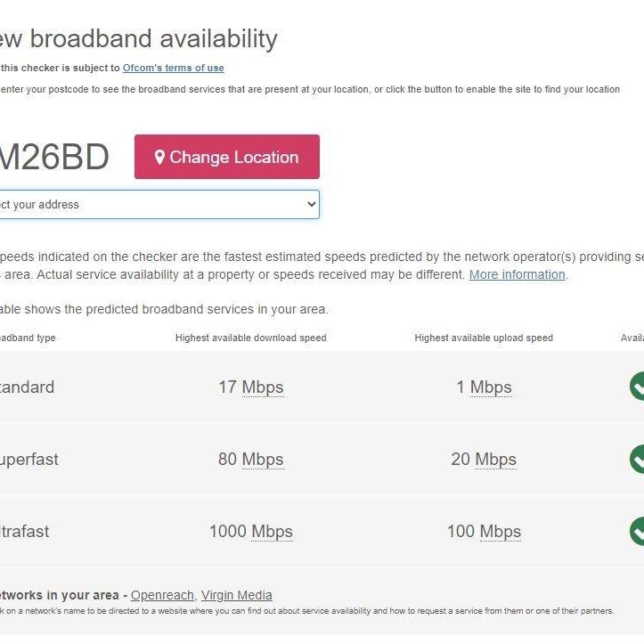This screenshot has width=644, height=644.
Task: Click the address dropdown chevron arrow
Action: [x=311, y=204]
